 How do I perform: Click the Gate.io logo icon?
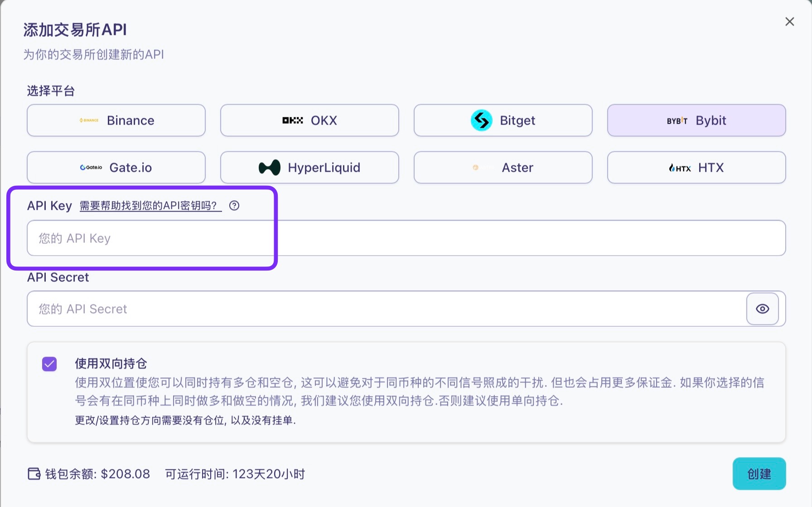click(x=91, y=168)
